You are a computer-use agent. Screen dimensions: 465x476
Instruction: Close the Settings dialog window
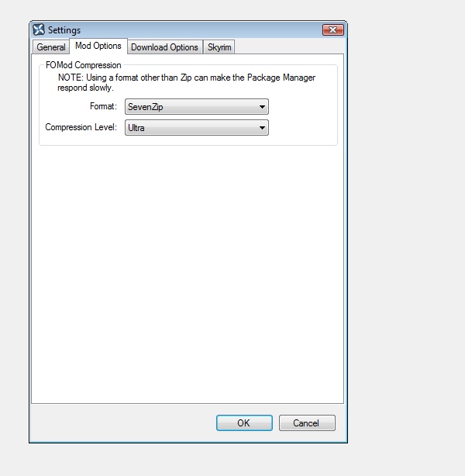[x=333, y=29]
